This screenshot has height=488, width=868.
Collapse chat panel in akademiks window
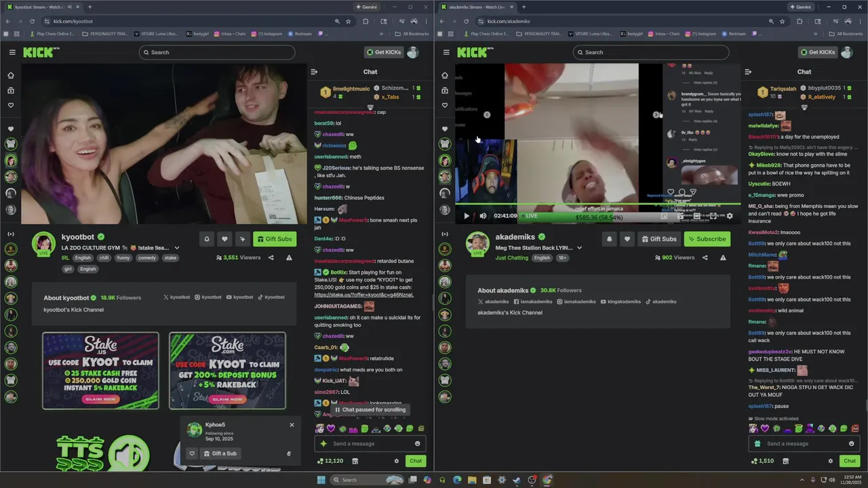tap(748, 72)
